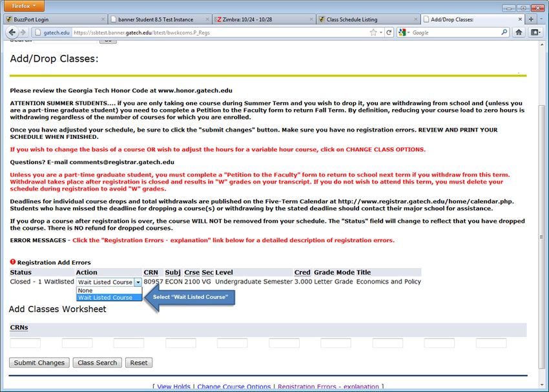Image resolution: width=549 pixels, height=392 pixels.
Task: Choose None in the Action dropdown list
Action: pos(109,291)
